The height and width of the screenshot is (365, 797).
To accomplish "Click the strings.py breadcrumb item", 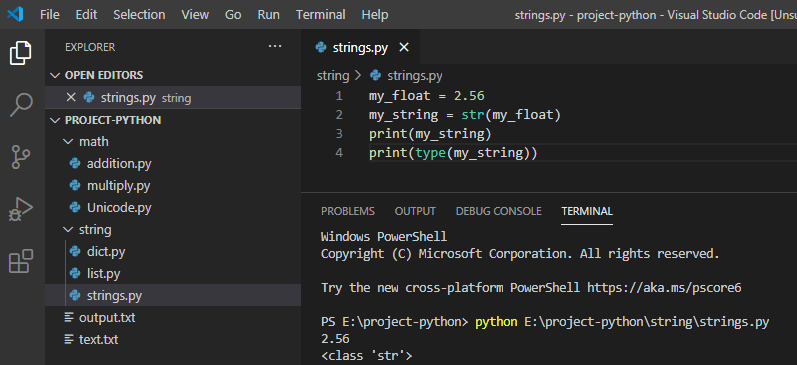I will pyautogui.click(x=415, y=76).
